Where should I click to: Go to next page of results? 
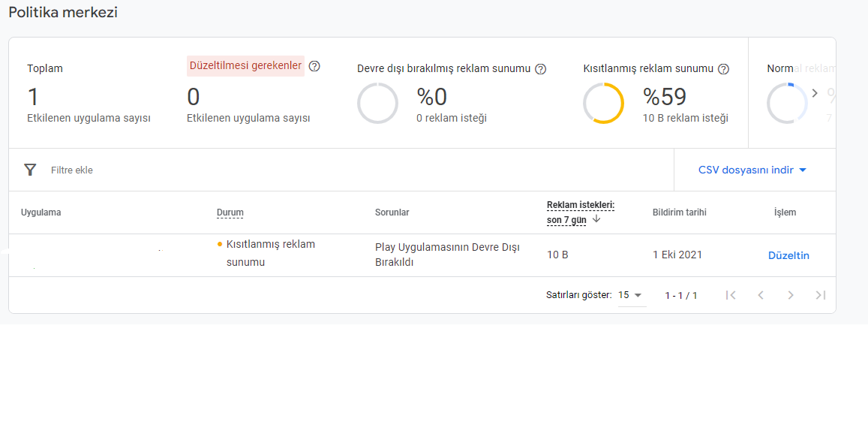coord(791,295)
